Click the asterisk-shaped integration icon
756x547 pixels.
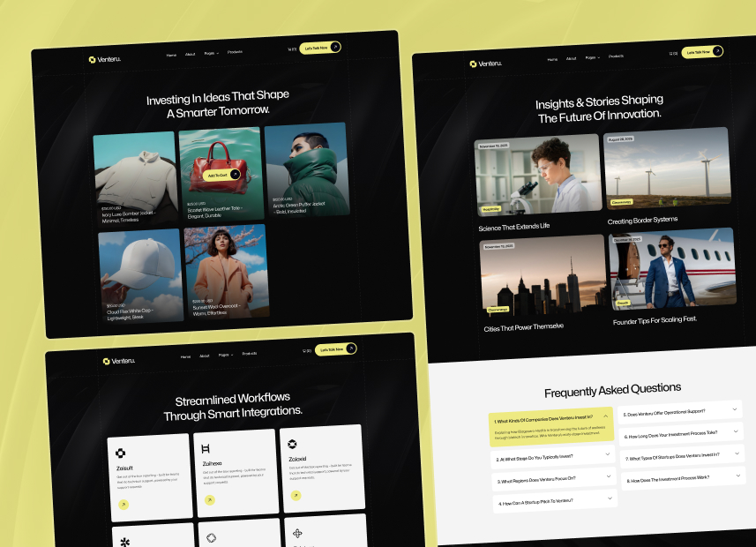(124, 542)
